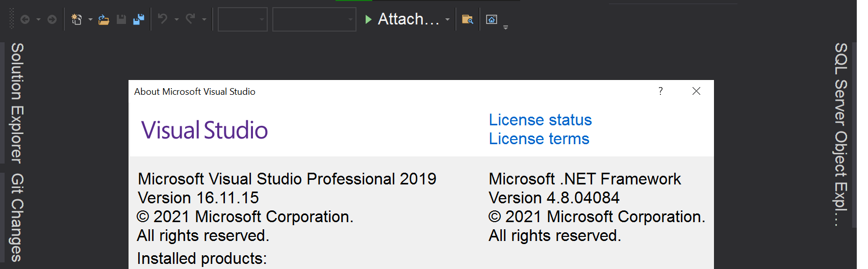Click the Open File folder icon
Viewport: 868px width, 269px height.
[104, 19]
